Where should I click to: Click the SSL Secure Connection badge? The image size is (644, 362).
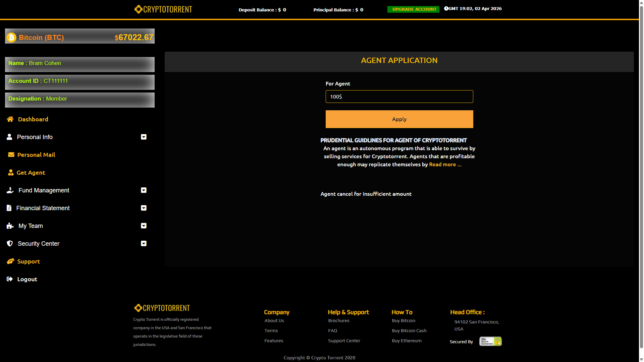tap(490, 341)
